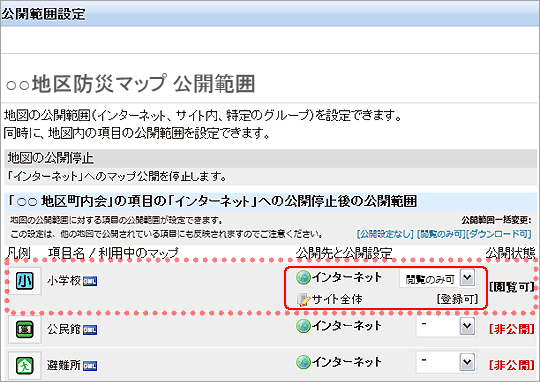The width and height of the screenshot is (540, 382).
Task: Click the GML badge next to 避難所
Action: point(90,366)
